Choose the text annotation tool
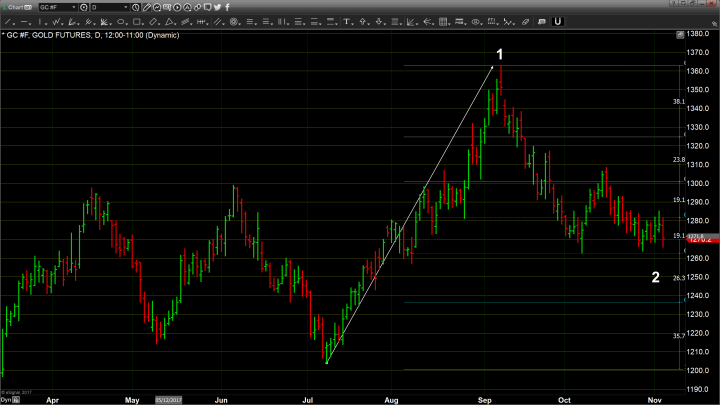 (x=346, y=21)
